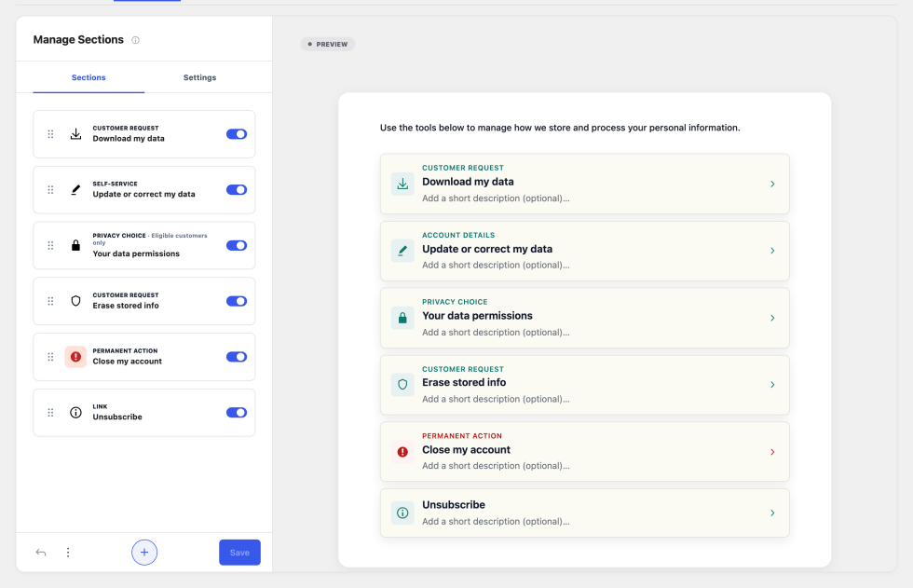This screenshot has width=913, height=588.
Task: Expand Your data permissions chevron in preview
Action: tap(772, 318)
